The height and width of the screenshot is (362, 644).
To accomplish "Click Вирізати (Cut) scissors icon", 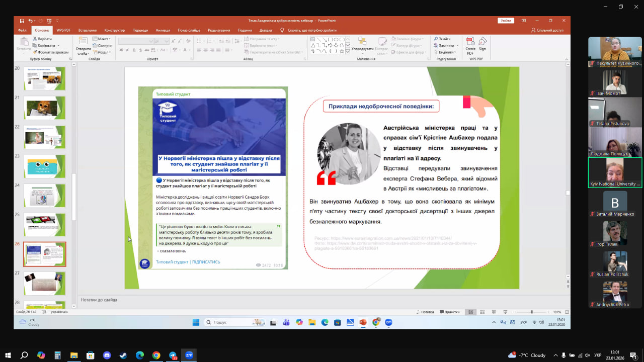I will (x=42, y=39).
